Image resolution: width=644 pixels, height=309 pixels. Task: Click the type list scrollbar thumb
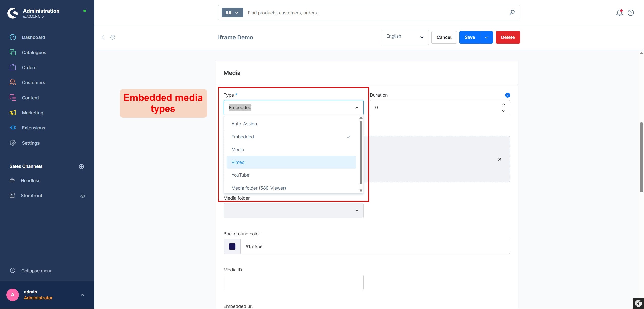[x=361, y=152]
